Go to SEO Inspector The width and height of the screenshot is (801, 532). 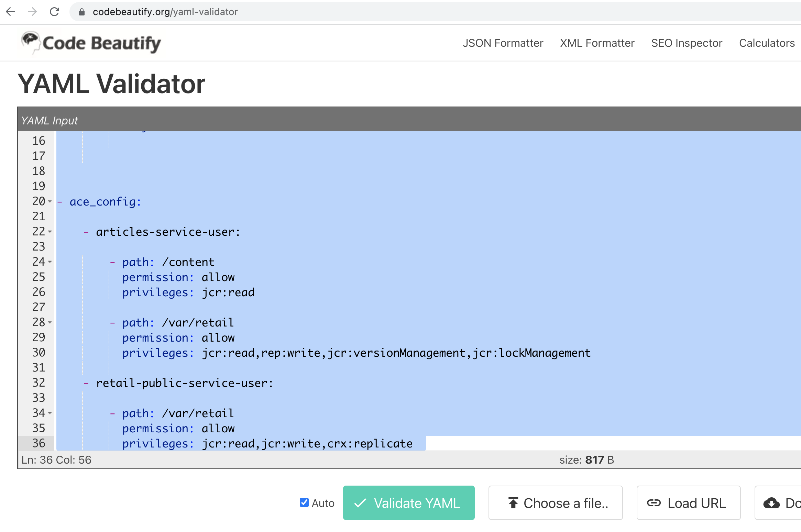[687, 43]
